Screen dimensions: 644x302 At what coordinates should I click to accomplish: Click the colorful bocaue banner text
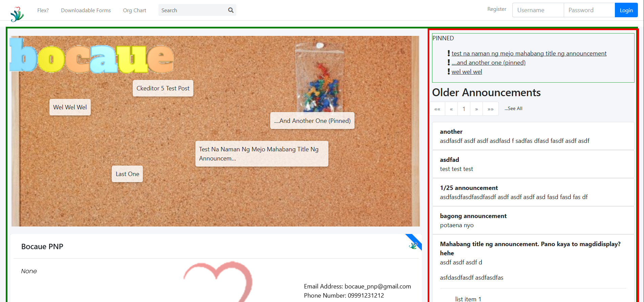[91, 56]
